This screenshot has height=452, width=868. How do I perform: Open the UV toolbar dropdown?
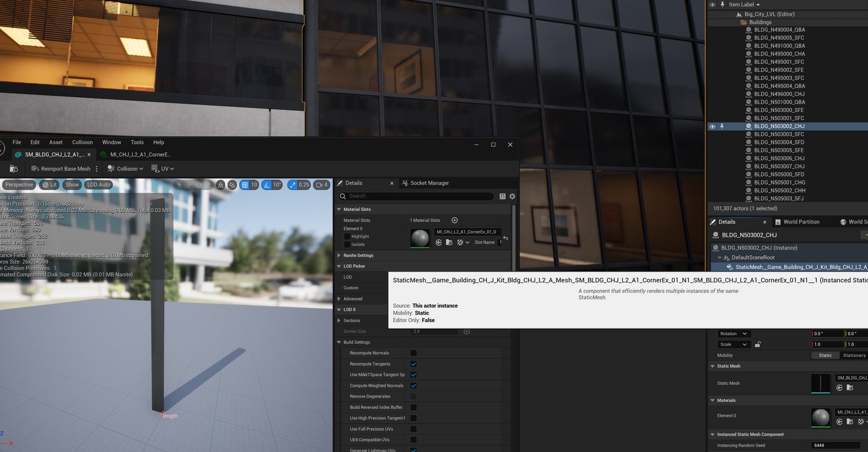tap(163, 169)
